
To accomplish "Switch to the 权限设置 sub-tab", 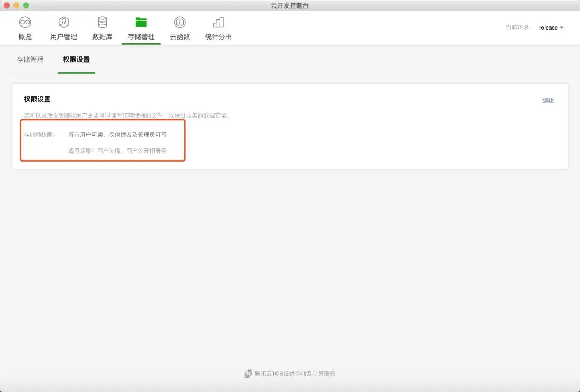I will (76, 60).
